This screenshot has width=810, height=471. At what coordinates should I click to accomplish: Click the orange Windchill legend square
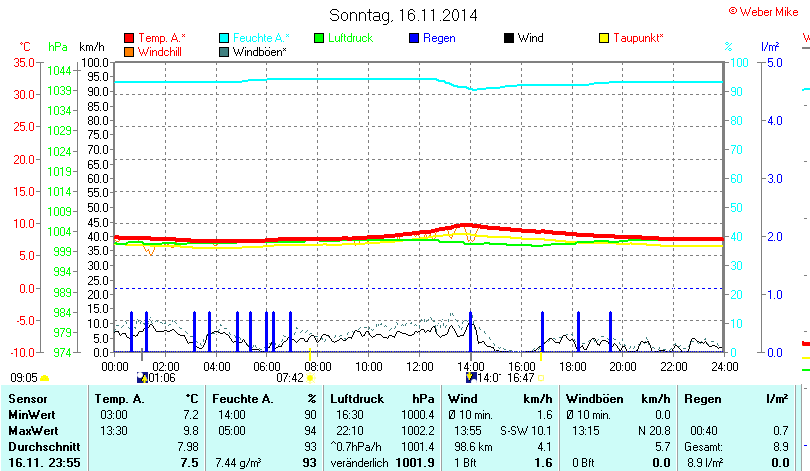[x=129, y=51]
